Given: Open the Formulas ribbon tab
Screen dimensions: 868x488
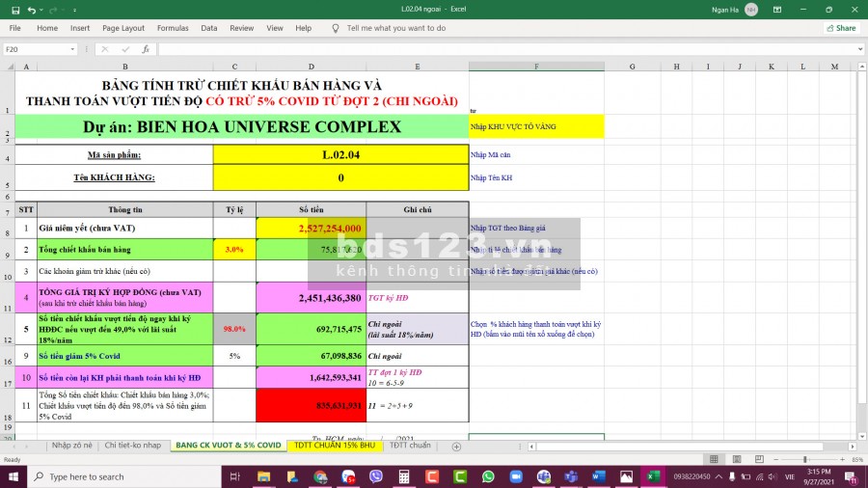Looking at the screenshot, I should click(x=173, y=28).
